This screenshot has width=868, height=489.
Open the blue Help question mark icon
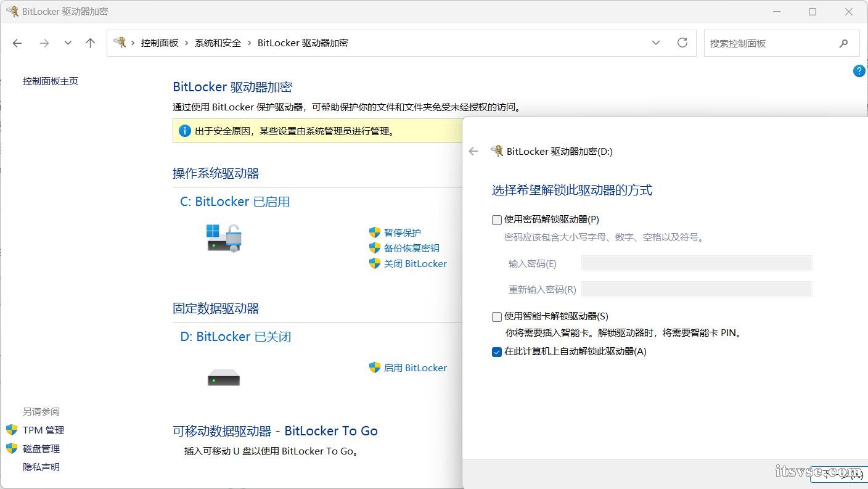tap(859, 71)
